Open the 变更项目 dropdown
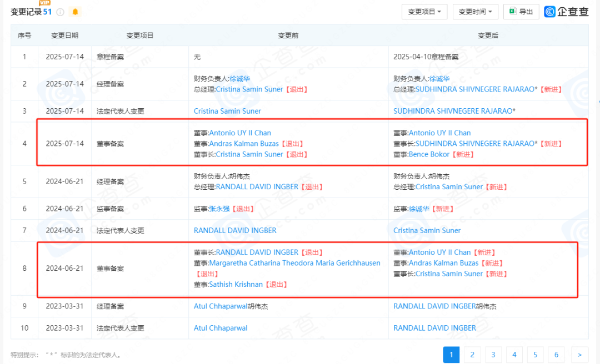The image size is (600, 364). pos(424,12)
